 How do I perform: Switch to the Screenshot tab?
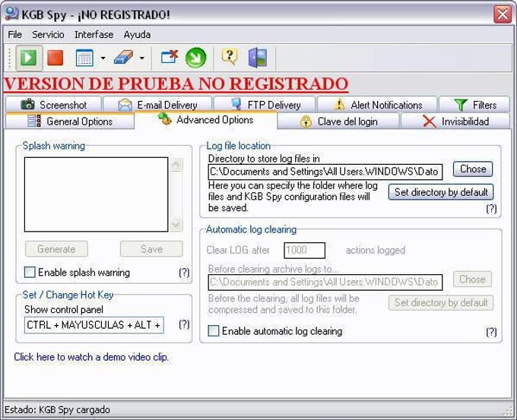point(53,105)
